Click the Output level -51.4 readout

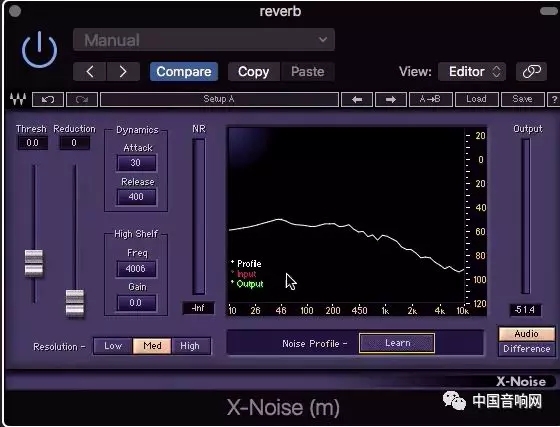[525, 310]
